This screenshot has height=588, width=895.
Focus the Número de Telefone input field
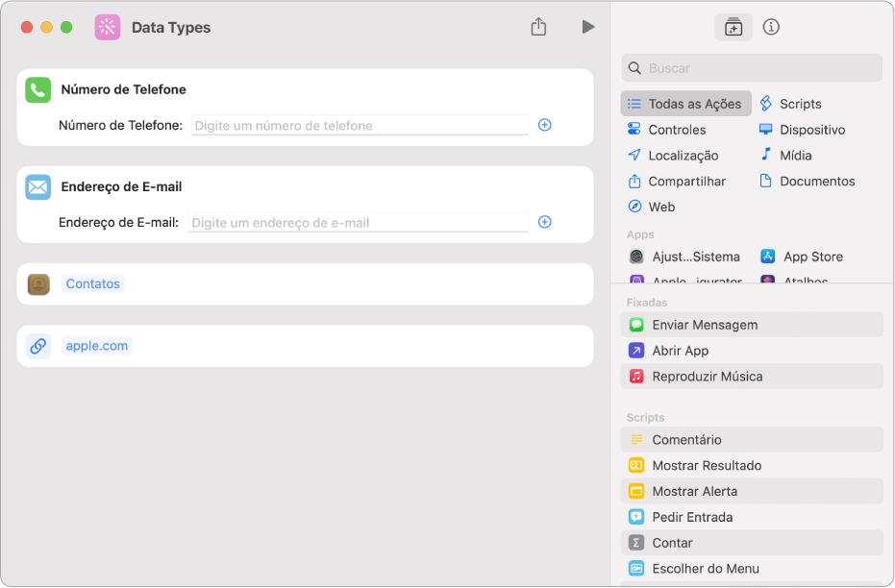coord(360,126)
